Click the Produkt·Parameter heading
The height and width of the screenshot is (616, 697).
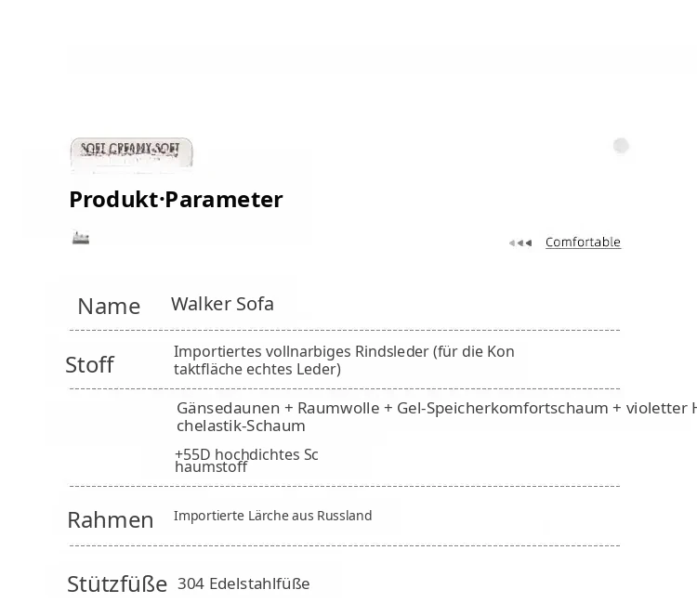point(176,199)
